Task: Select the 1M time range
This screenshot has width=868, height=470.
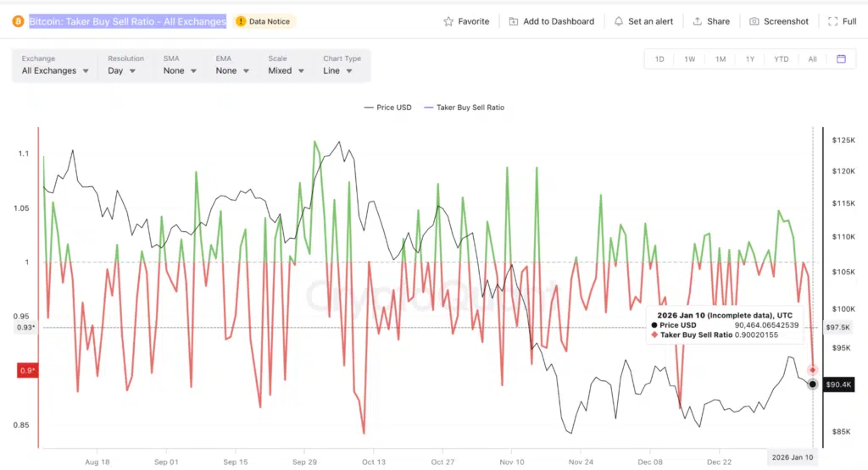Action: pos(721,59)
